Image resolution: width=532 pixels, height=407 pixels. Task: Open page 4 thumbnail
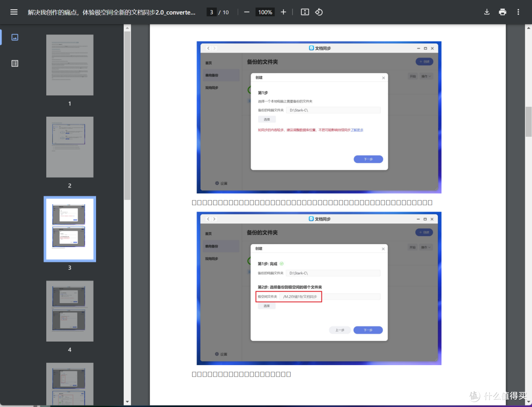click(x=70, y=311)
